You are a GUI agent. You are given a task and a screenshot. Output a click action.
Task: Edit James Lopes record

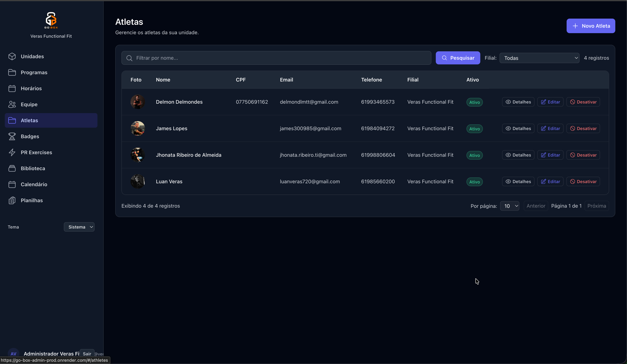pyautogui.click(x=550, y=129)
